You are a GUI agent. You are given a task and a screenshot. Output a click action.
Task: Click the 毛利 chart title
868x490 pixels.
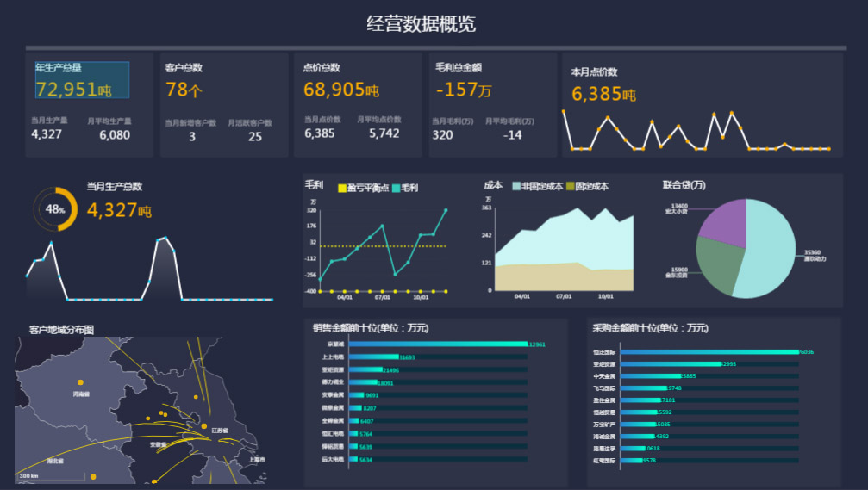314,184
